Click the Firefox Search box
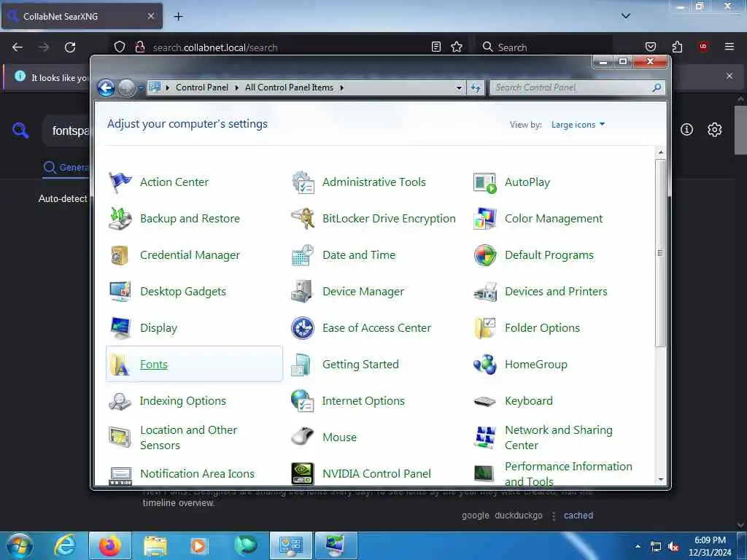This screenshot has height=560, width=747. pyautogui.click(x=544, y=47)
